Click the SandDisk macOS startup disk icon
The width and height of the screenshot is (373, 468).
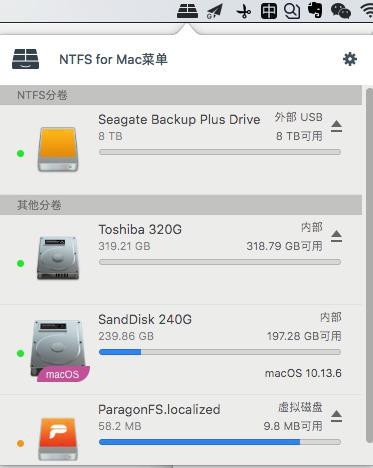click(59, 350)
